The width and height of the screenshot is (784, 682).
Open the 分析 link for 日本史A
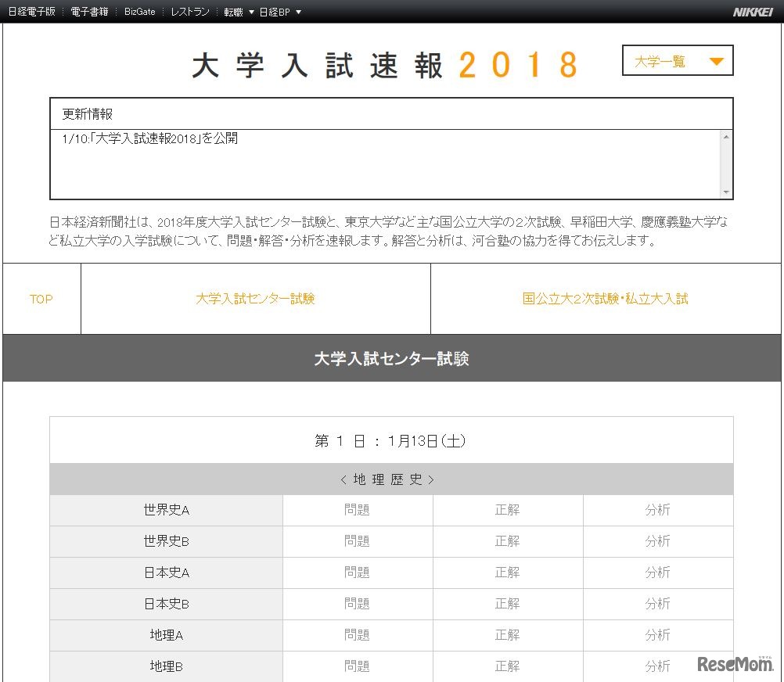point(658,573)
